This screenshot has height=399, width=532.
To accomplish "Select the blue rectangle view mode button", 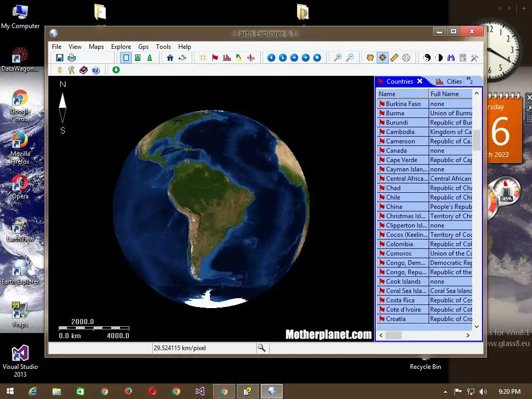I will [x=126, y=58].
